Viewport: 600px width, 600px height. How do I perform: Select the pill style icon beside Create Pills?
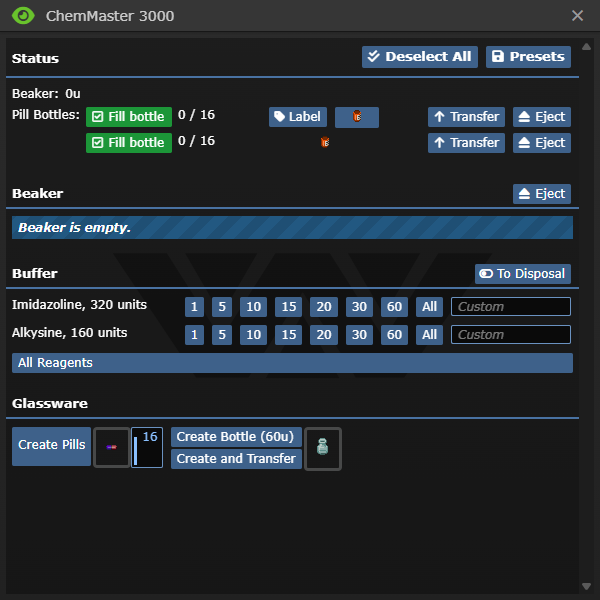[x=111, y=447]
